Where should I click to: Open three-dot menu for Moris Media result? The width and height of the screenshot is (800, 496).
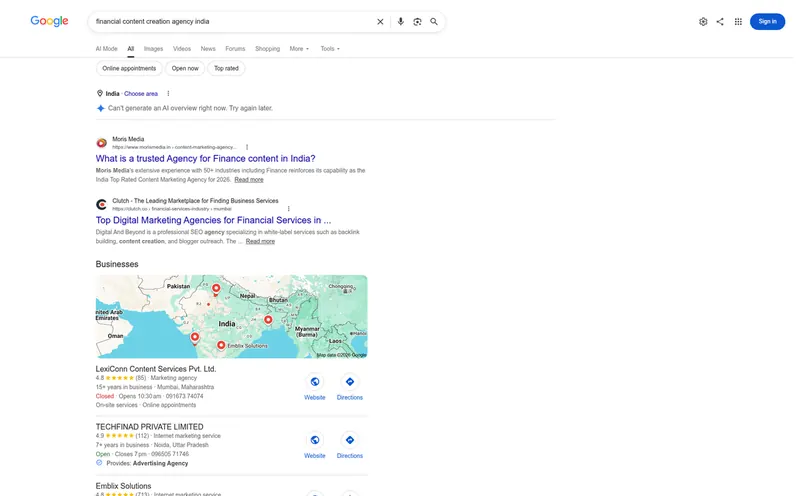click(247, 147)
